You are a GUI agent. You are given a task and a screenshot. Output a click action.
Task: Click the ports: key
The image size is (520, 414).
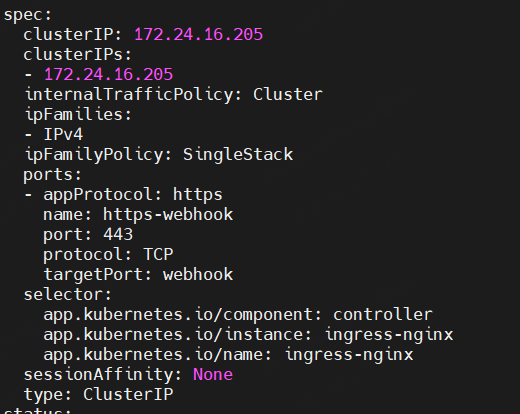click(x=52, y=175)
